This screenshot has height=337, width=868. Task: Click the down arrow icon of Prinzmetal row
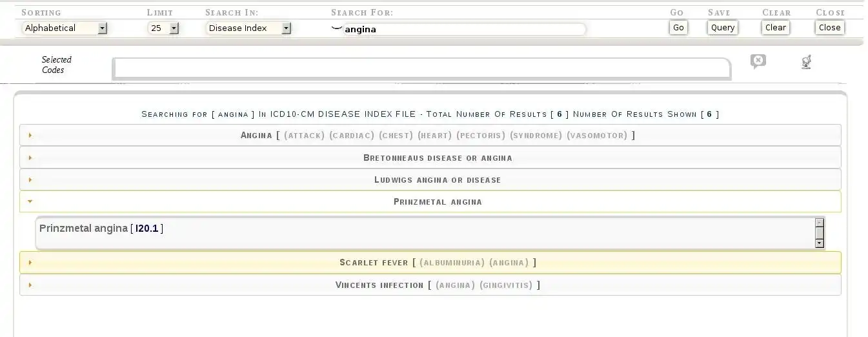point(30,201)
